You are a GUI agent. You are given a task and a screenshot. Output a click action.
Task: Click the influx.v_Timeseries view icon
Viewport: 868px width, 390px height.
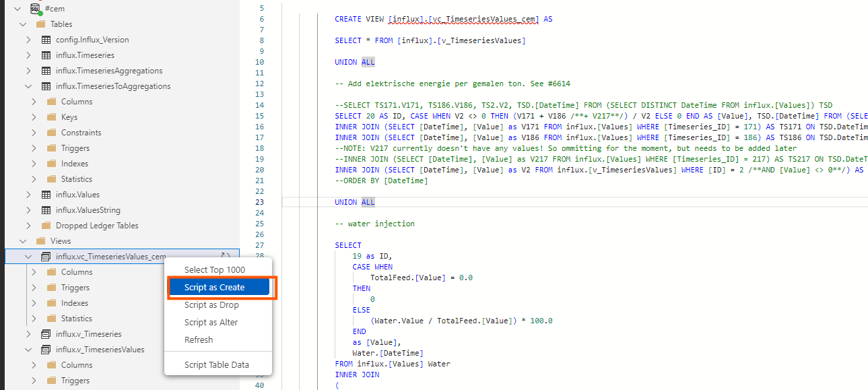point(46,334)
